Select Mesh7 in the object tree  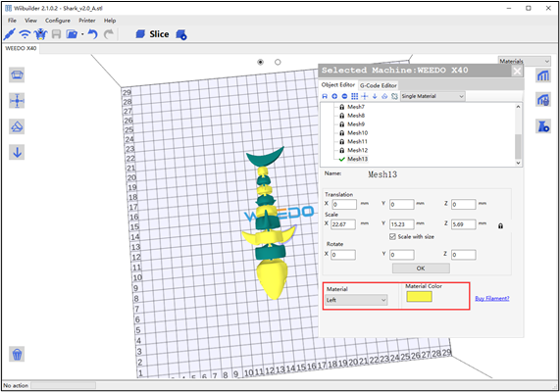click(356, 107)
